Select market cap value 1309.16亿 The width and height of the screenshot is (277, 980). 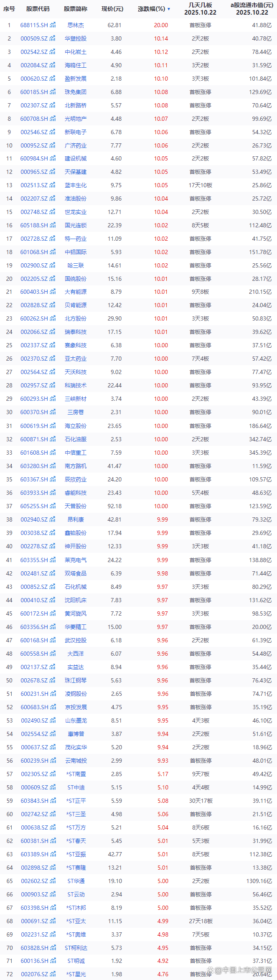259,881
